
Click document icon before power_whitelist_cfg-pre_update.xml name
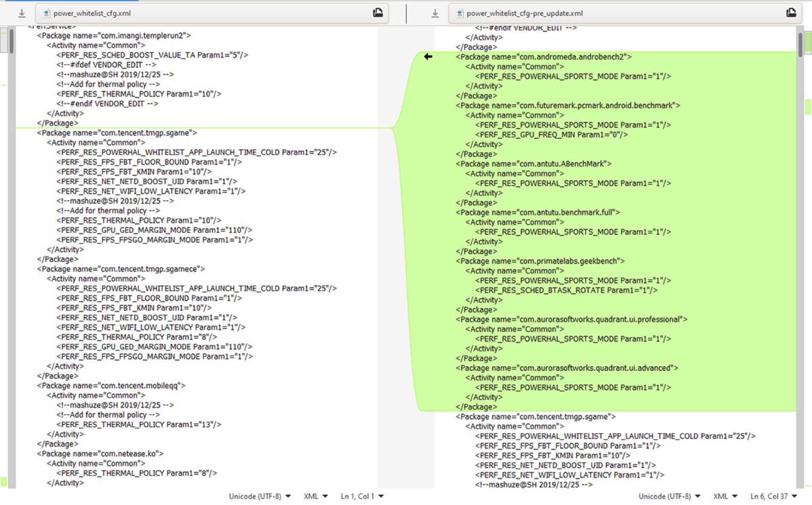pyautogui.click(x=459, y=14)
